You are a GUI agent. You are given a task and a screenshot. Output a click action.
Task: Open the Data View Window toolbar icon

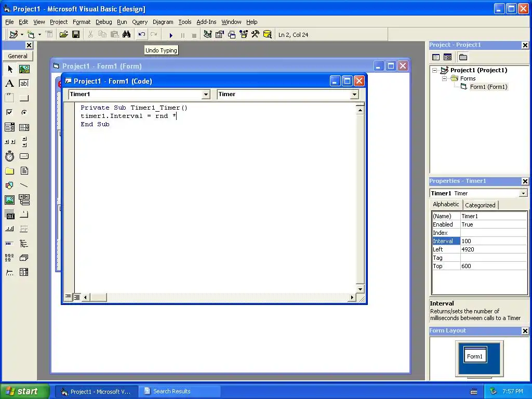[268, 35]
